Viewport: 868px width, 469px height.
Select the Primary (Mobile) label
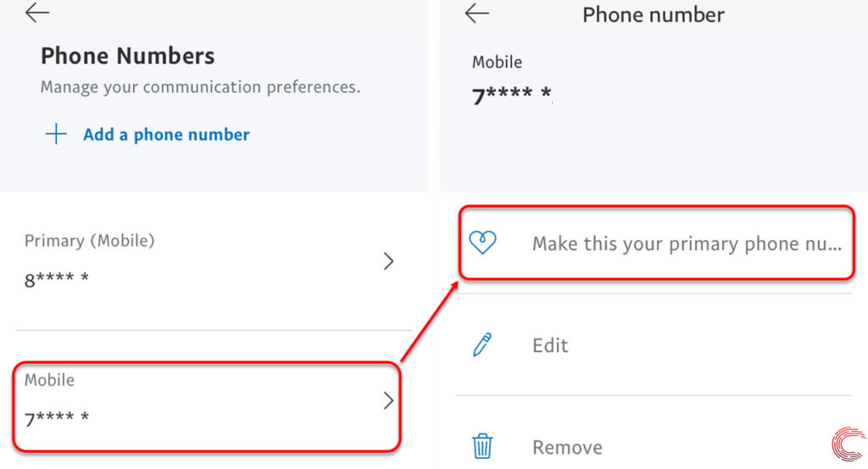point(90,241)
